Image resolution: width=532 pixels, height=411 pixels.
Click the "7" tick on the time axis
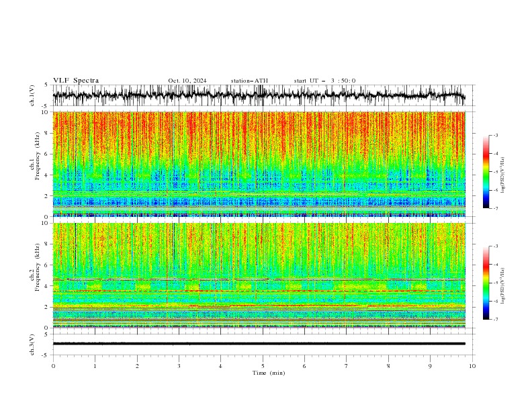[347, 366]
